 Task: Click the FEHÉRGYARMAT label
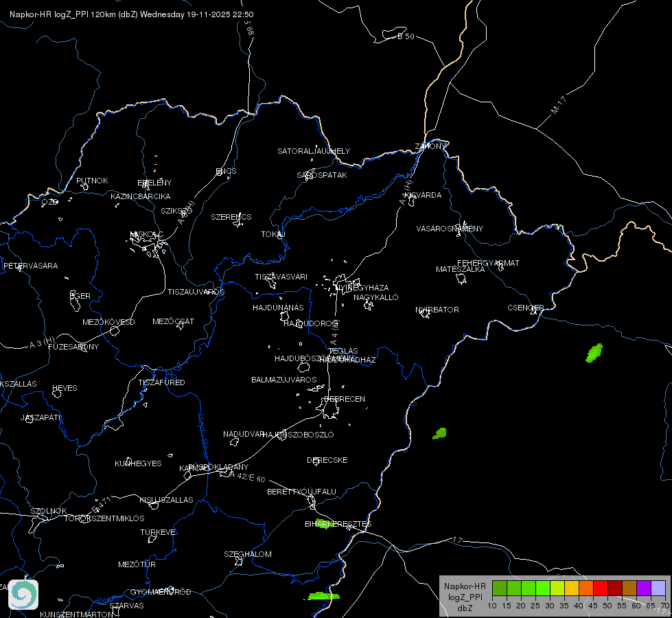[x=488, y=263]
